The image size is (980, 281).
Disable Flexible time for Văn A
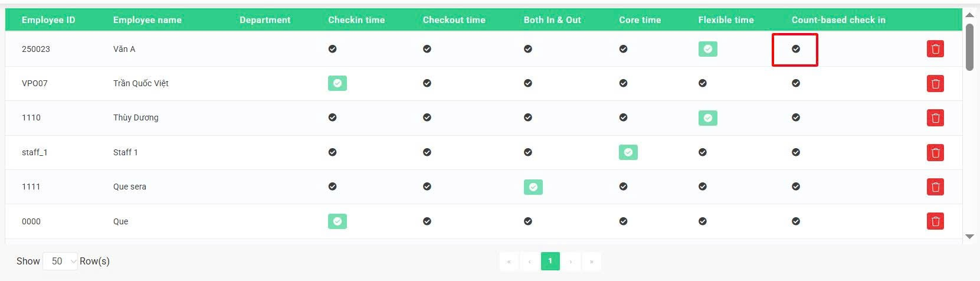pyautogui.click(x=708, y=49)
